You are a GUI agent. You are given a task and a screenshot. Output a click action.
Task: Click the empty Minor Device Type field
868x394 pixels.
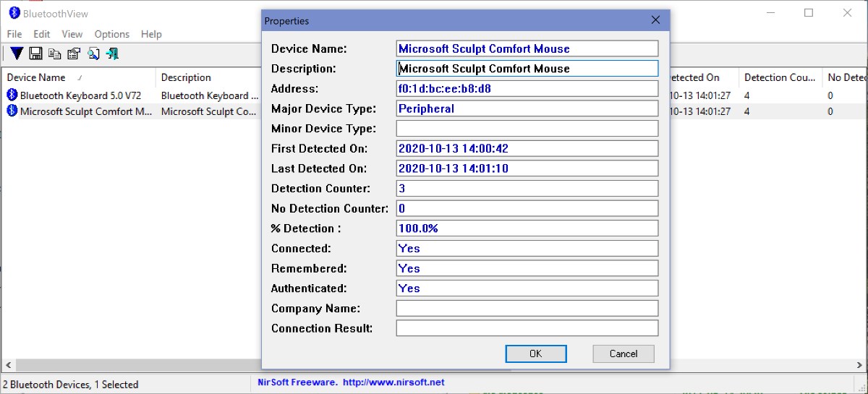[x=527, y=128]
